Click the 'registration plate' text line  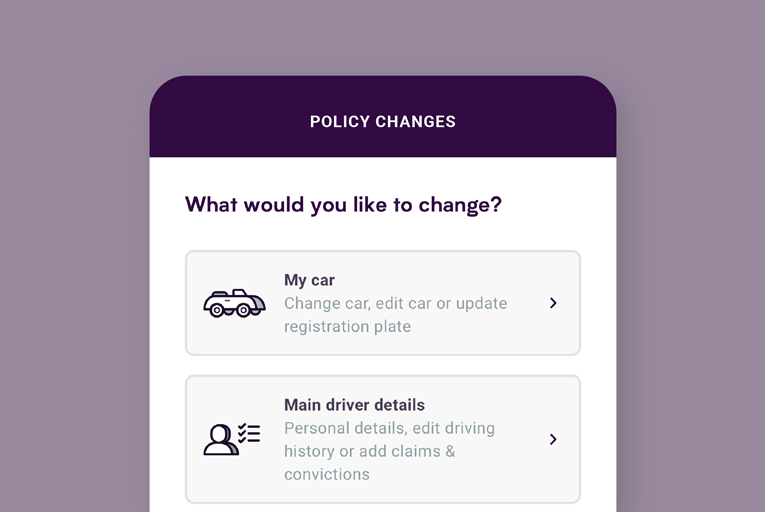pyautogui.click(x=347, y=327)
